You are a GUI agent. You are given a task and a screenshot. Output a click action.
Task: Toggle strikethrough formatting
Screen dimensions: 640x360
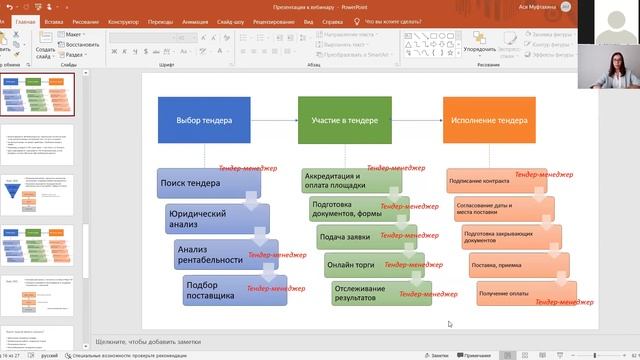tap(156, 51)
